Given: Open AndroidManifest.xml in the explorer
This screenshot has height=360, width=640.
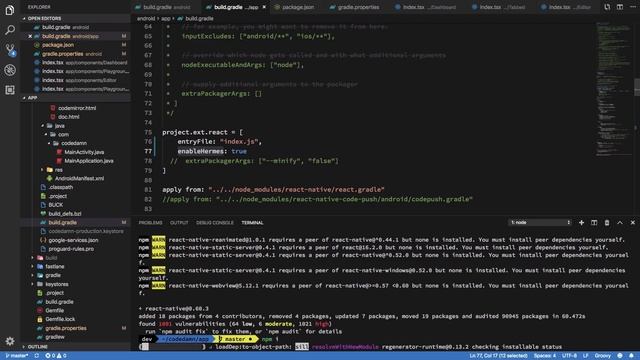Looking at the screenshot, I should tap(79, 179).
